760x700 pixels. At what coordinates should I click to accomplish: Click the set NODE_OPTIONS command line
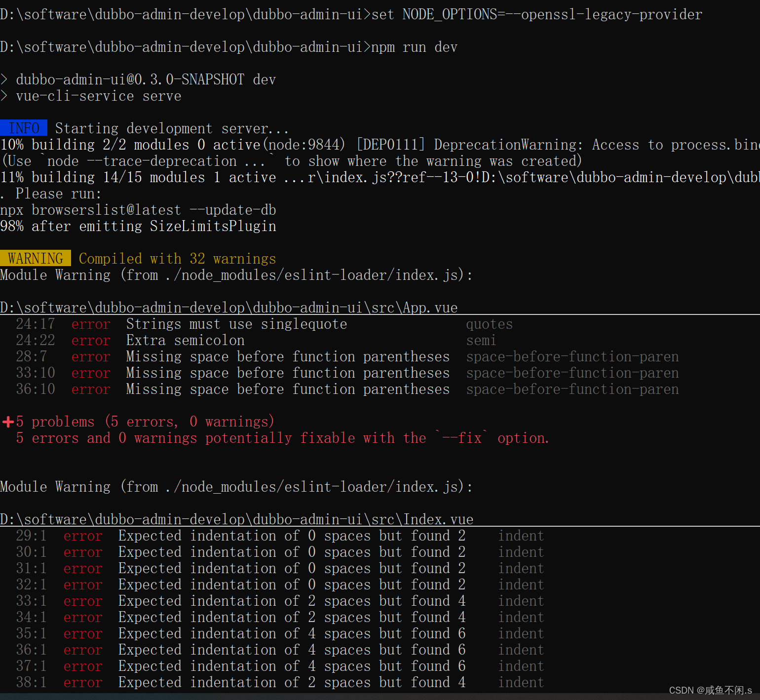[x=351, y=14]
